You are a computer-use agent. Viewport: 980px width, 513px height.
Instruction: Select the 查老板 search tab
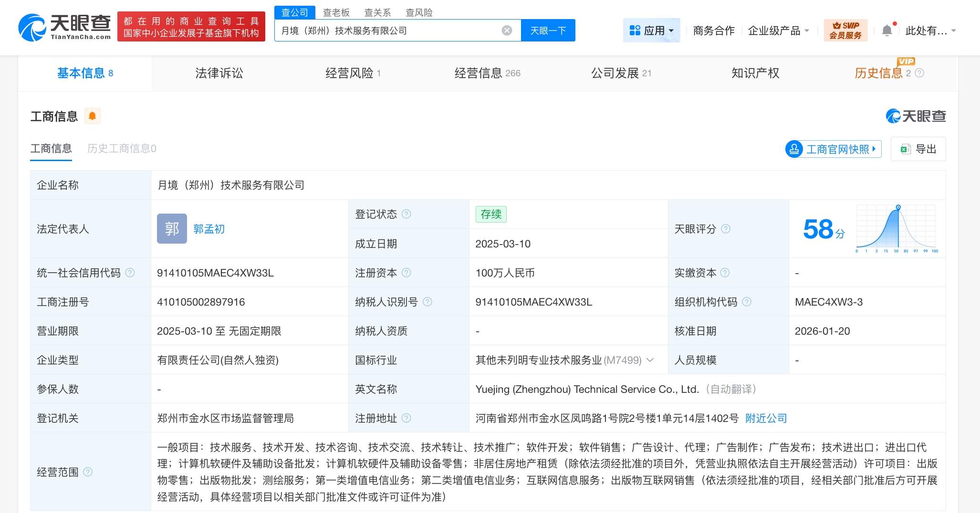[x=336, y=12]
